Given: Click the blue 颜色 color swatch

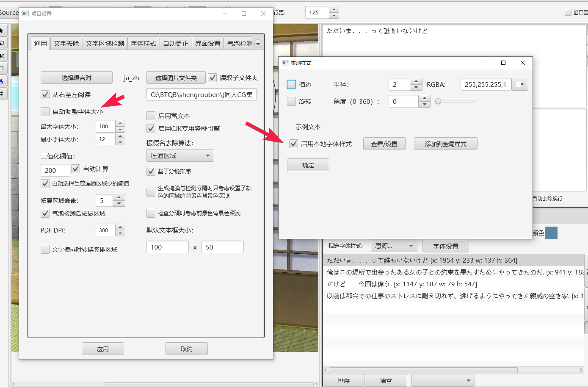Looking at the screenshot, I should [551, 233].
